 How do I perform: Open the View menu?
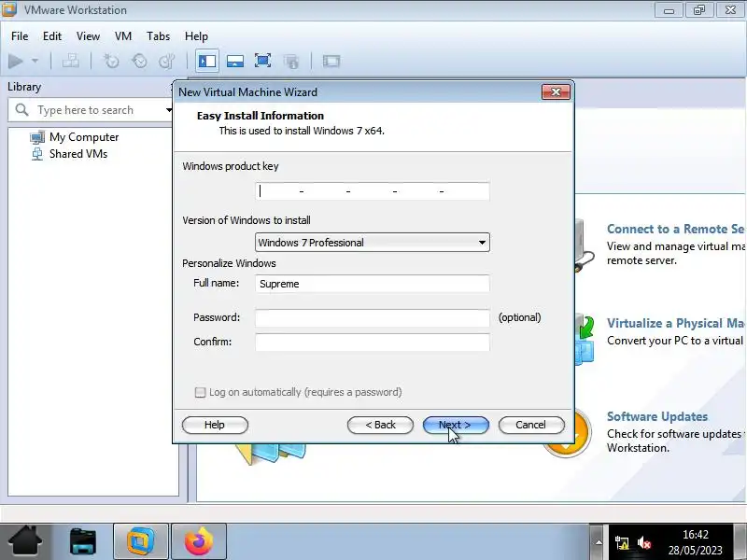(x=88, y=36)
